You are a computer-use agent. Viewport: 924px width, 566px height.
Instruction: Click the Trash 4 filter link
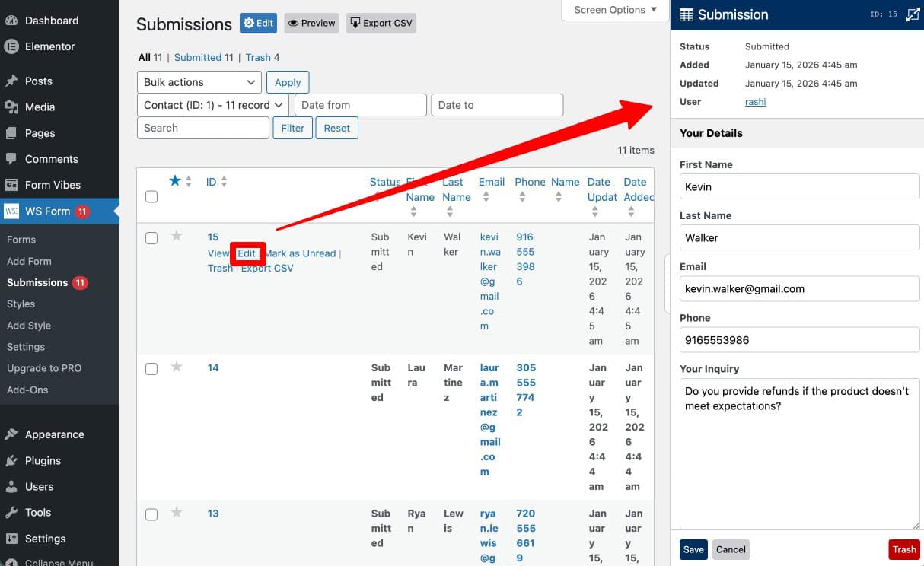point(263,57)
